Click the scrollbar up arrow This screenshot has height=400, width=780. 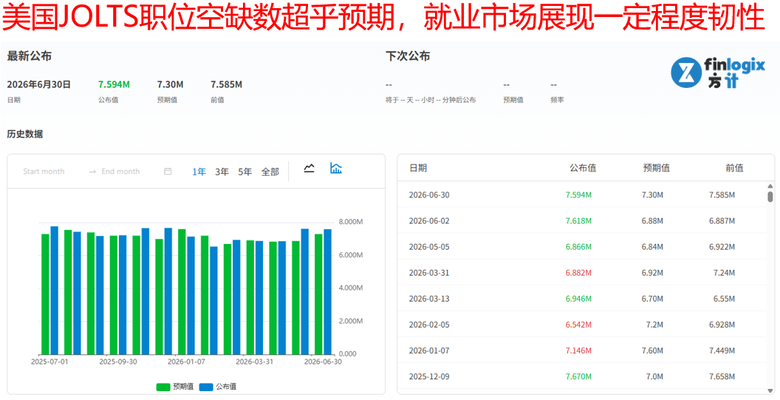click(x=770, y=187)
